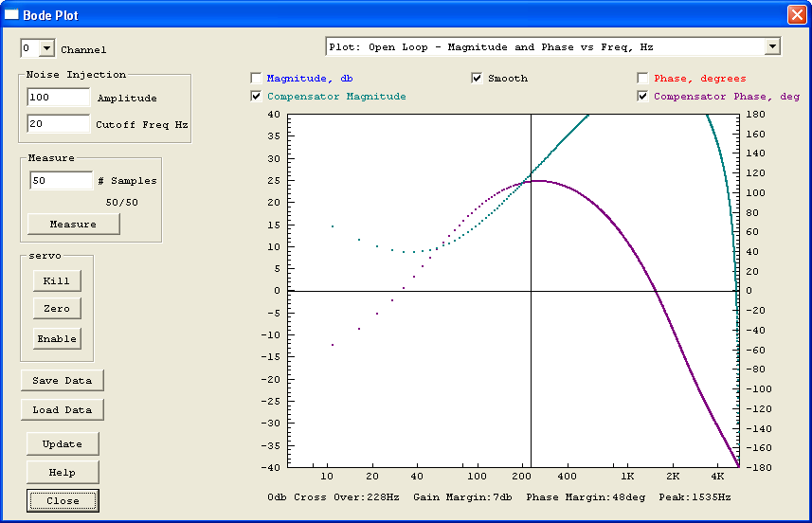
Task: Click the servo Zero button
Action: tap(57, 309)
